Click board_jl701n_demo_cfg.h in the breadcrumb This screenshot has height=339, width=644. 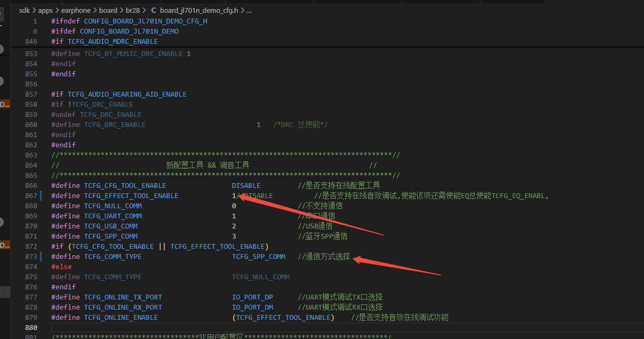tap(199, 10)
